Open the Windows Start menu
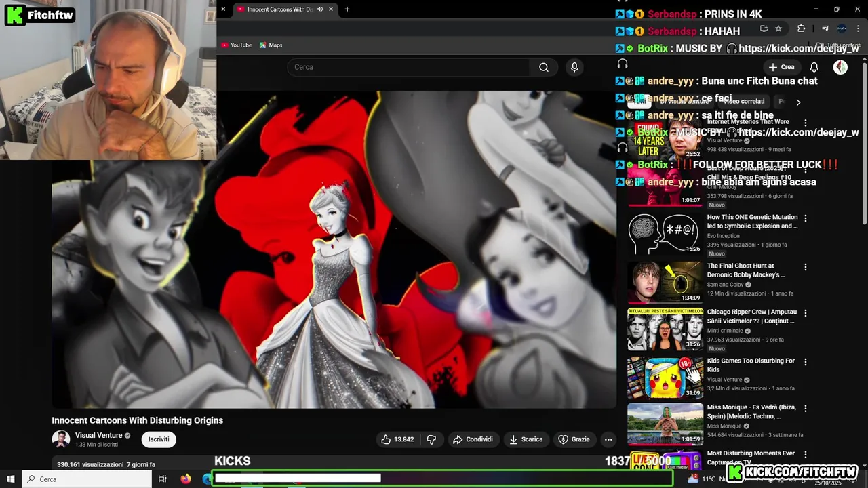868x488 pixels. point(11,479)
